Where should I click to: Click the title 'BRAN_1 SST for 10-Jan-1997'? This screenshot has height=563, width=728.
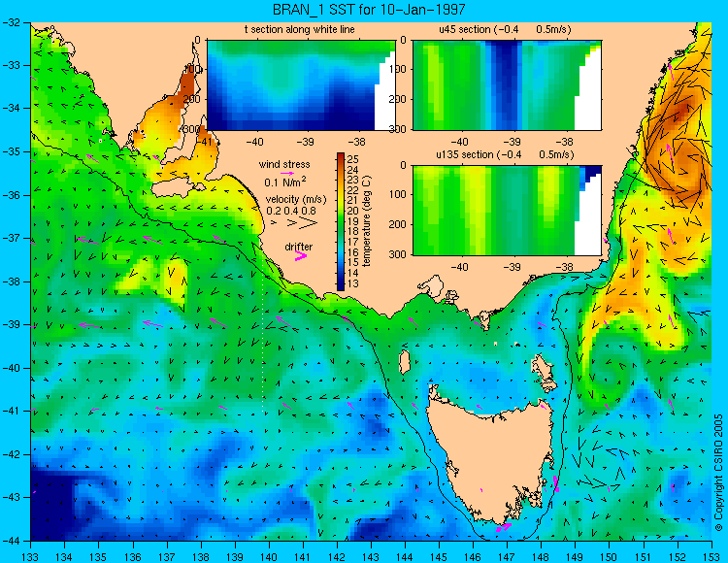369,9
